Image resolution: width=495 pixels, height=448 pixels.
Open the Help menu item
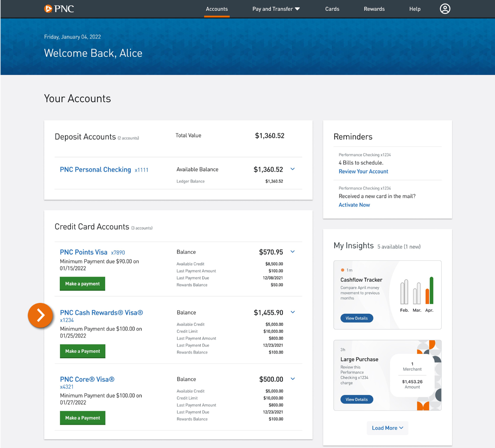415,9
